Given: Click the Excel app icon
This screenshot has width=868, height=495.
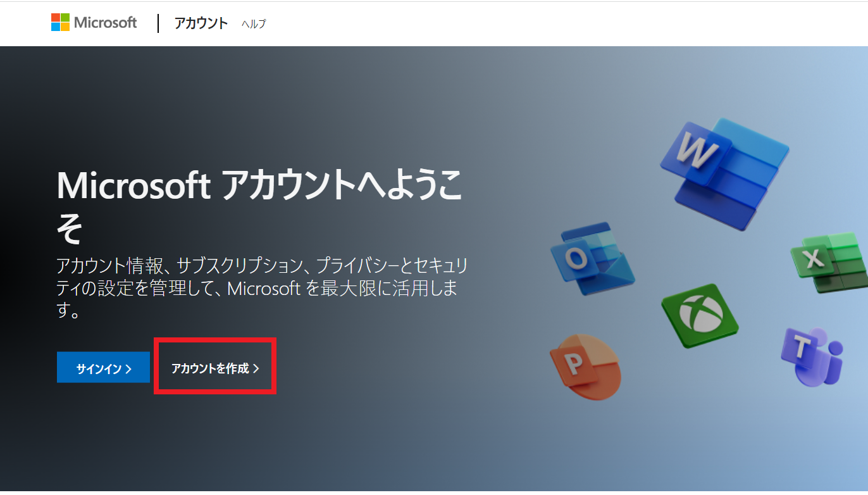Looking at the screenshot, I should pyautogui.click(x=829, y=262).
